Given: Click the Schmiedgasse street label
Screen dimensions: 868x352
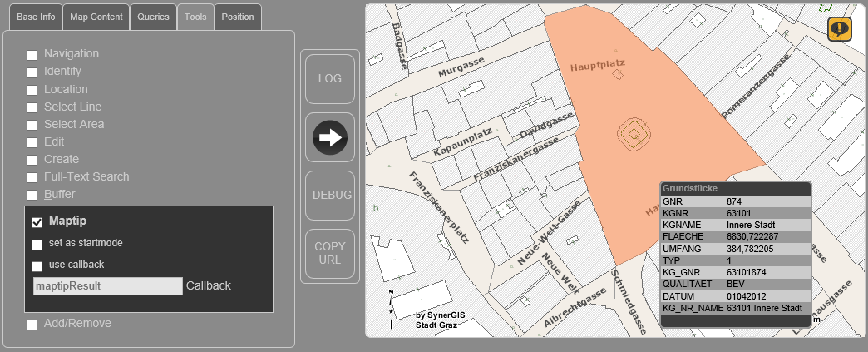Looking at the screenshot, I should [629, 301].
